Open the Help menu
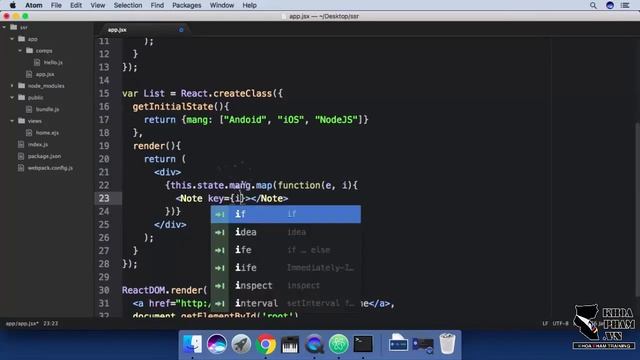 point(249,5)
